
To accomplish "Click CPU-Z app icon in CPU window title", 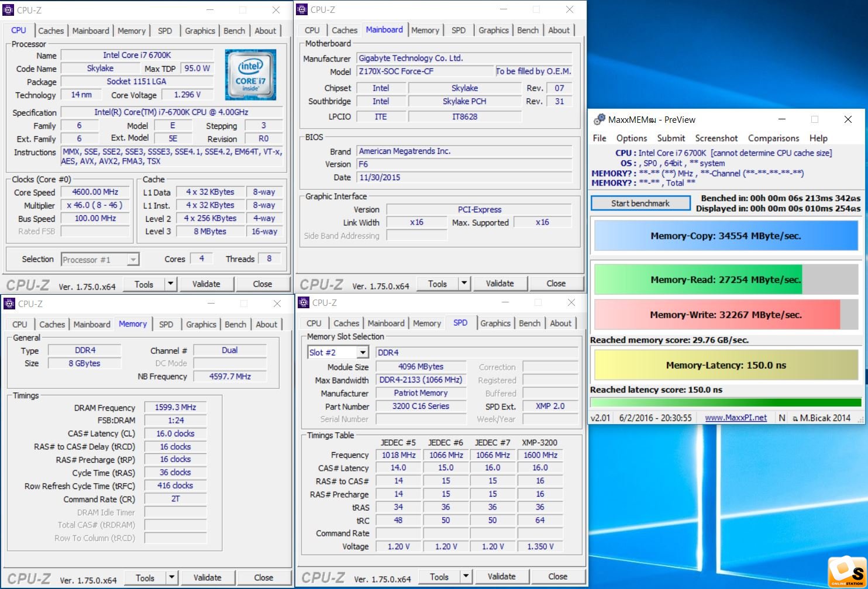I will tap(8, 10).
